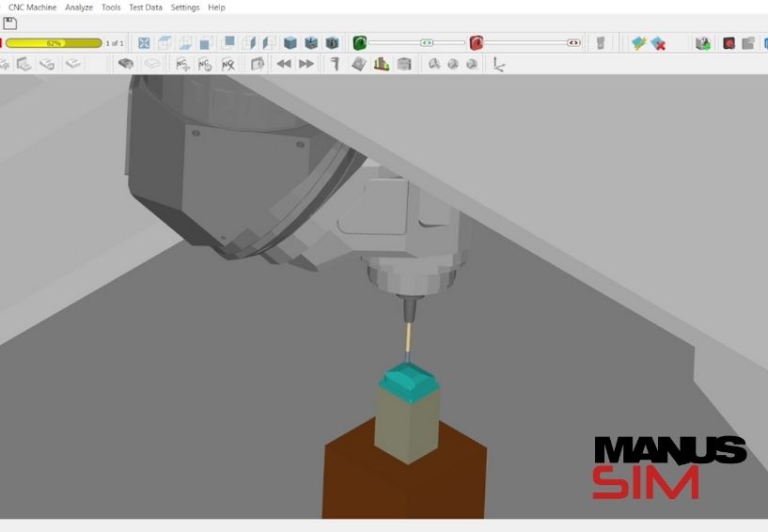This screenshot has height=532, width=768.
Task: Click the teal workpiece in the viewport
Action: pyautogui.click(x=407, y=379)
